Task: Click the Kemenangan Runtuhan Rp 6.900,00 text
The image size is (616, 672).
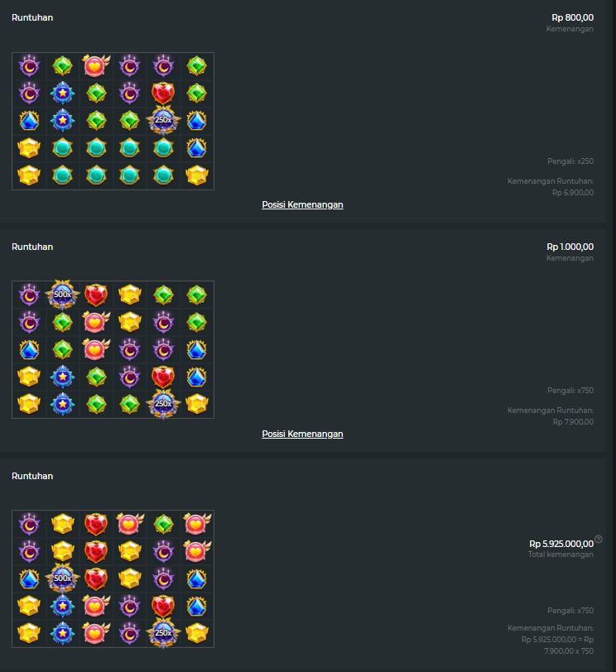Action: (x=551, y=187)
